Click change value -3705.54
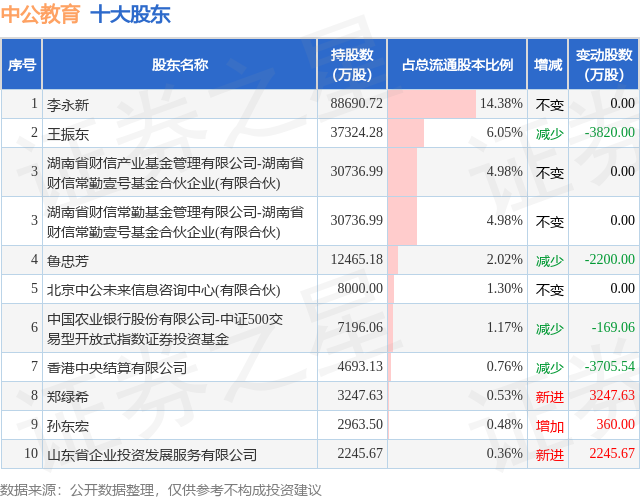Viewport: 640px width, 499px height. (x=610, y=366)
